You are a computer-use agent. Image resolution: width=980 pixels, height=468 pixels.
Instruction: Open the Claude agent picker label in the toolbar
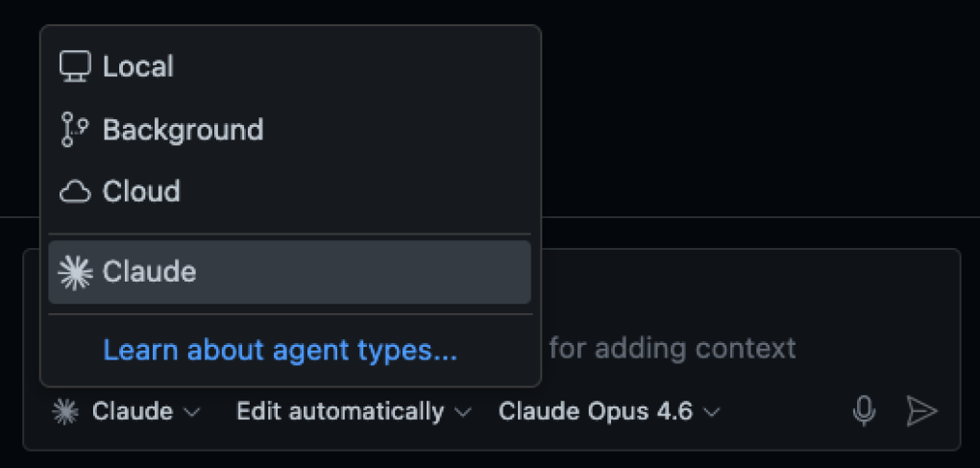click(x=133, y=412)
